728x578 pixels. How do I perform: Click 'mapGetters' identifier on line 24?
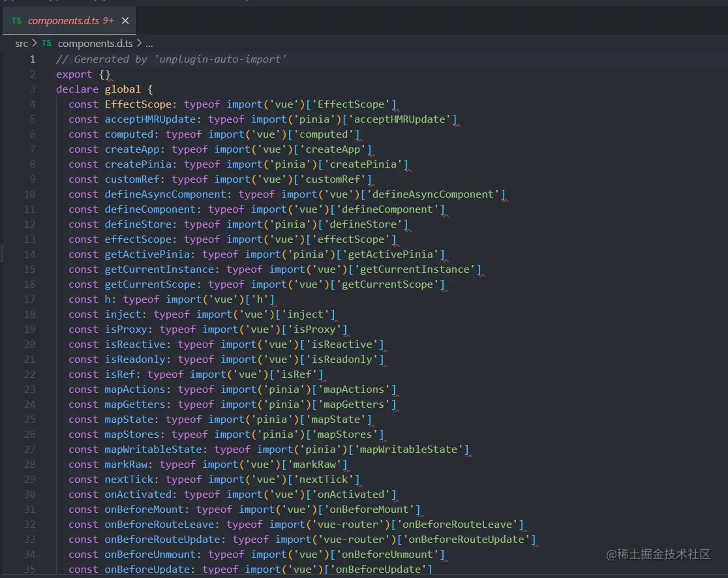click(x=134, y=404)
